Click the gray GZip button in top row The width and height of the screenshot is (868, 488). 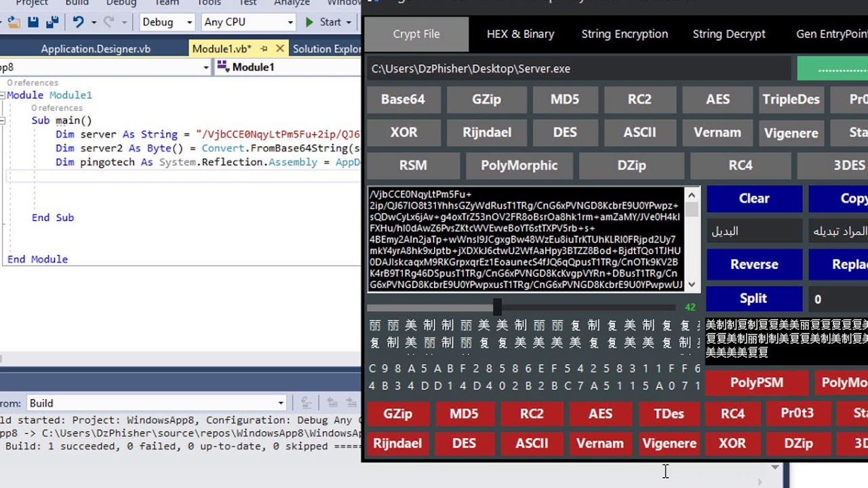click(x=486, y=99)
